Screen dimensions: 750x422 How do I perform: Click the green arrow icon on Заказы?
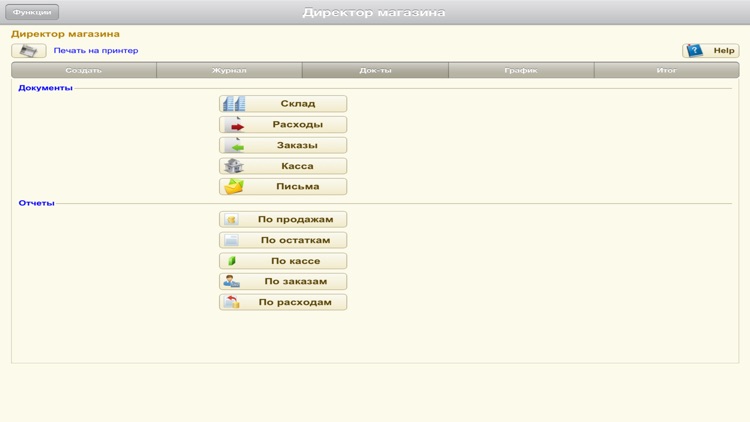[x=236, y=145]
